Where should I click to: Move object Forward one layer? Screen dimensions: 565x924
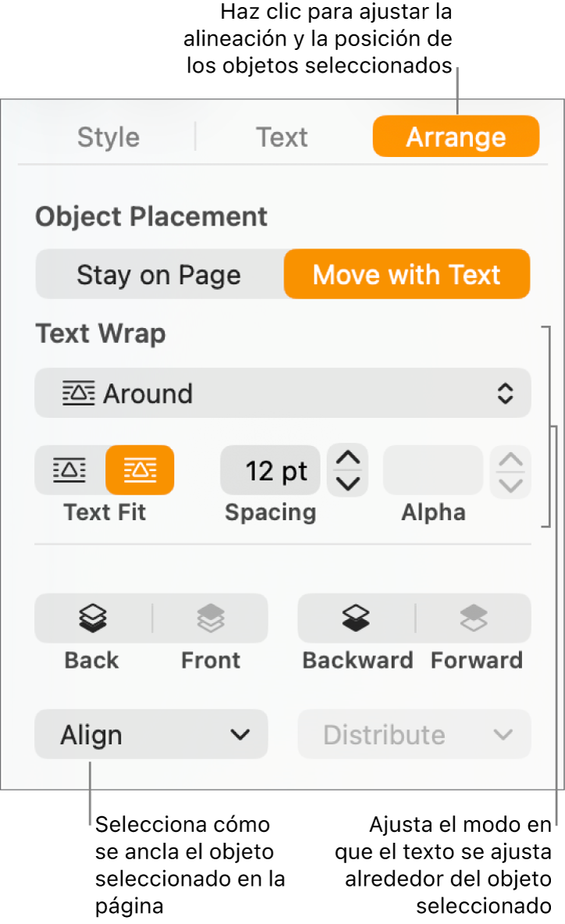click(x=474, y=619)
